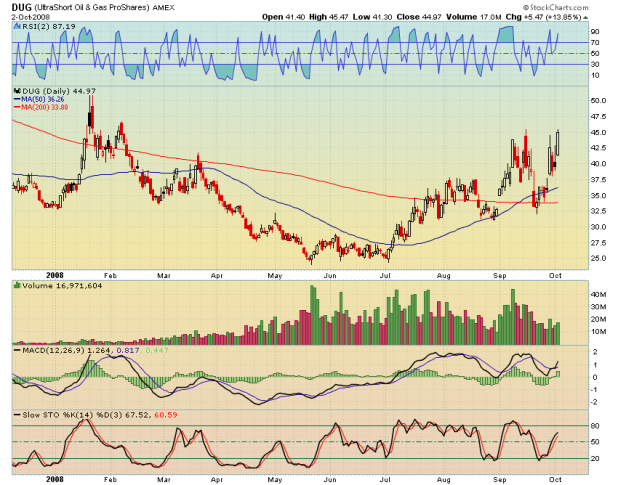Click the -2 label on MACD axis
Screen dimensions: 618x485
pyautogui.click(x=594, y=402)
